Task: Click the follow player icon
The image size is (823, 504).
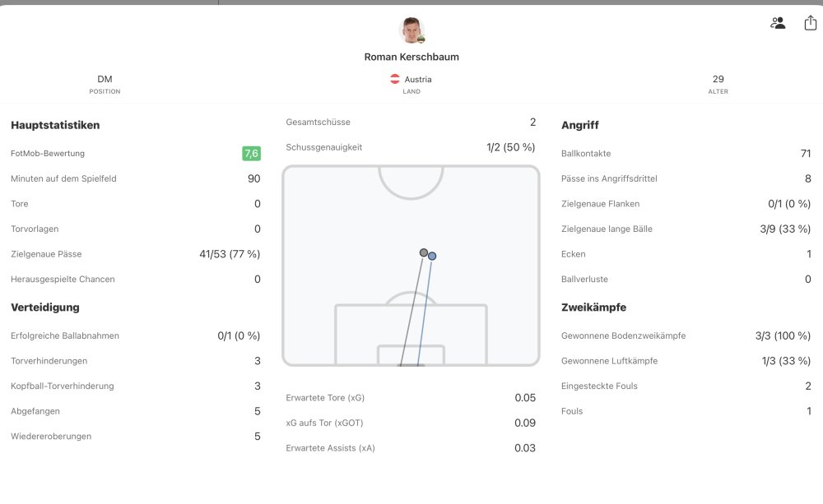Action: [x=777, y=23]
